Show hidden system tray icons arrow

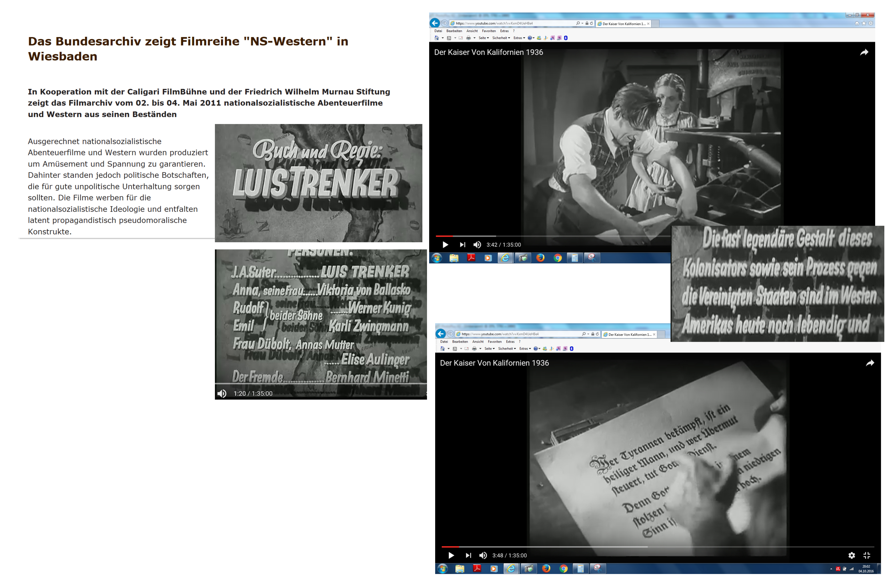831,569
